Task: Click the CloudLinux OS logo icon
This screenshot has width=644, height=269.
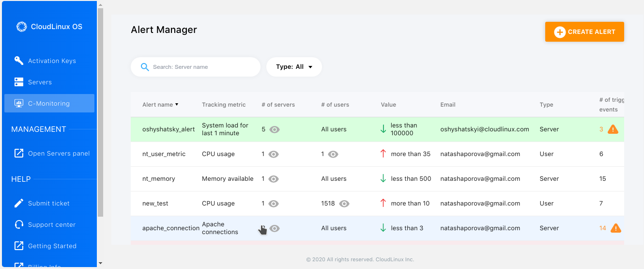Action: coord(21,27)
